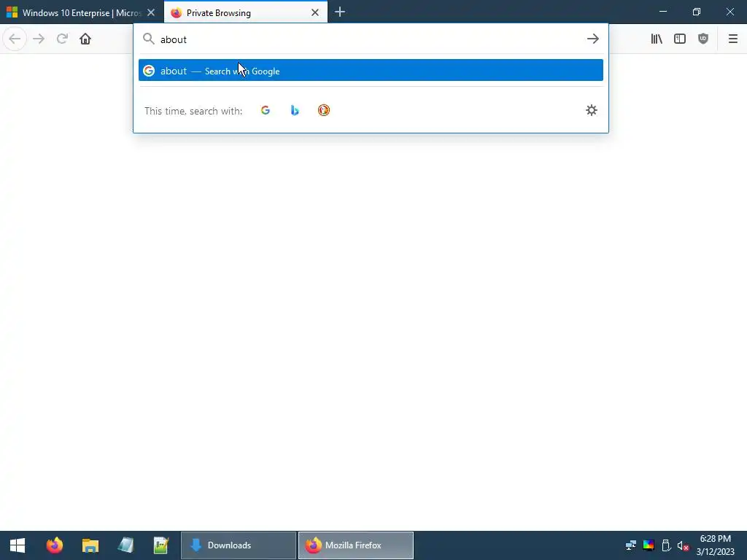Search with DuckDuckGo one-off engine icon
This screenshot has width=747, height=560.
323,111
